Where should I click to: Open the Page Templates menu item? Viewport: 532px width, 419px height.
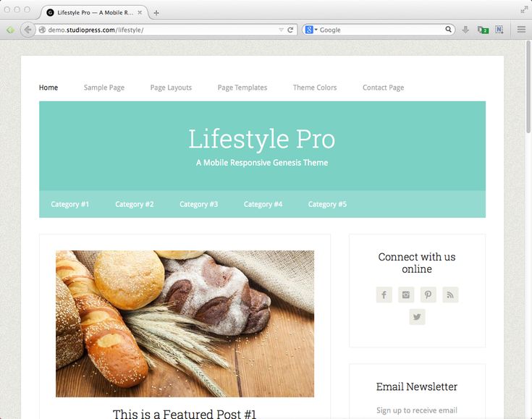point(242,88)
